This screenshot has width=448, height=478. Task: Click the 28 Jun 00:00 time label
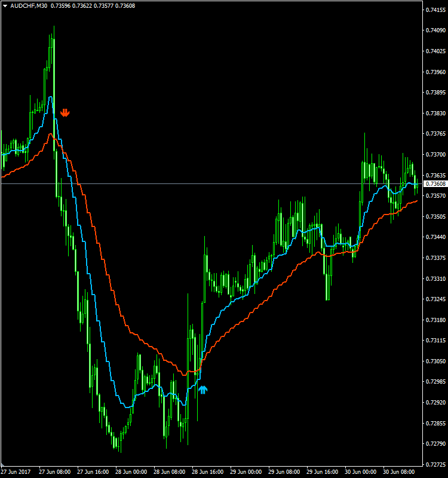[131, 472]
